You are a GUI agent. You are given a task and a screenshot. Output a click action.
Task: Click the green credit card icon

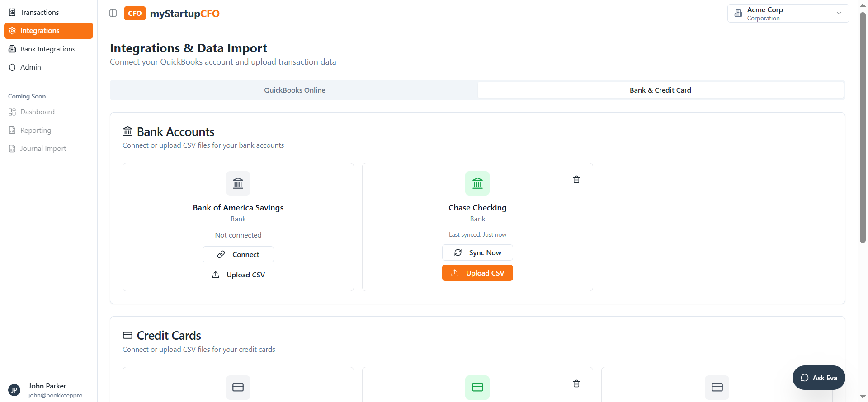tap(477, 387)
